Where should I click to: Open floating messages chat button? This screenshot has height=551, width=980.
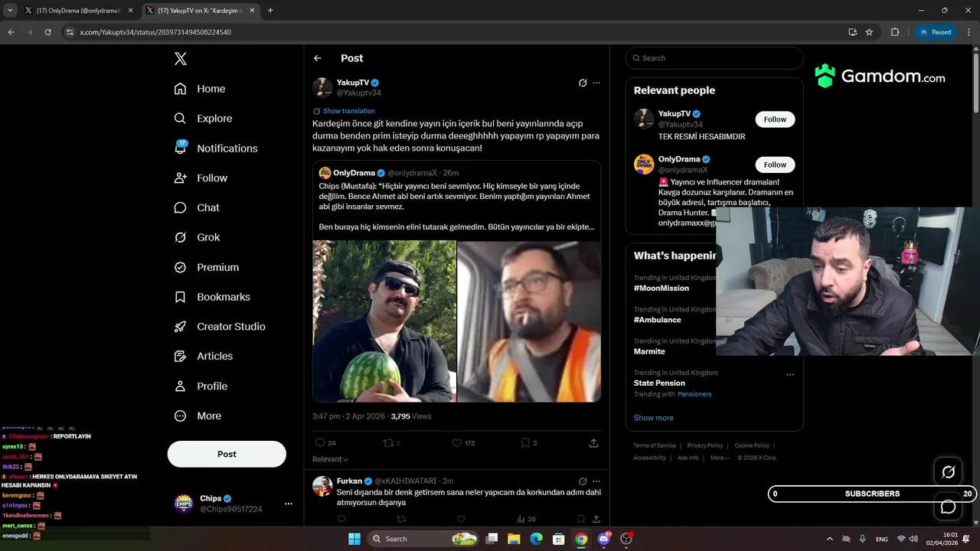[948, 507]
